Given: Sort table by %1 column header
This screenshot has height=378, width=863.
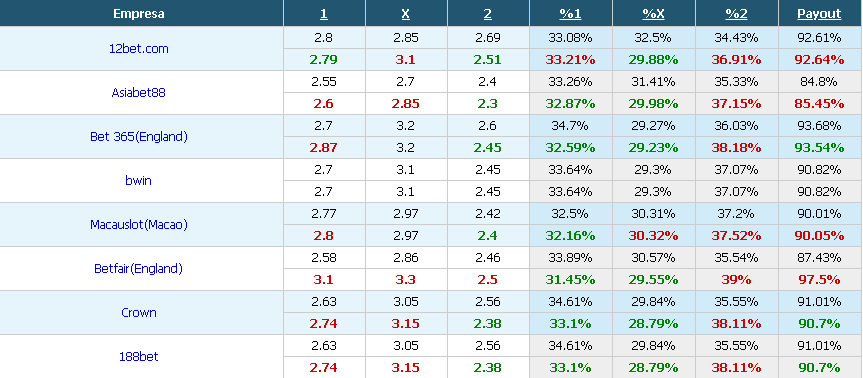Looking at the screenshot, I should pyautogui.click(x=570, y=14).
